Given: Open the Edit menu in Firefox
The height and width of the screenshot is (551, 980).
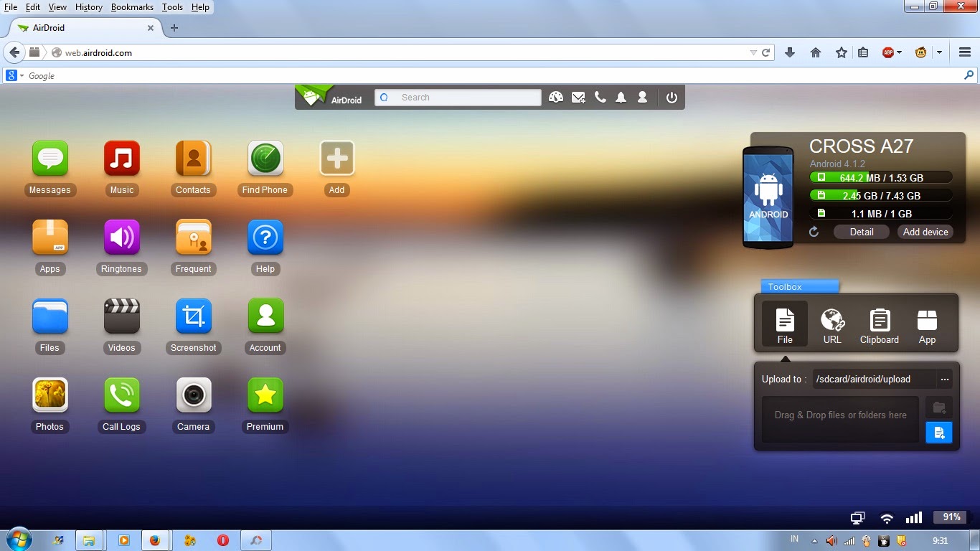Looking at the screenshot, I should click(33, 7).
